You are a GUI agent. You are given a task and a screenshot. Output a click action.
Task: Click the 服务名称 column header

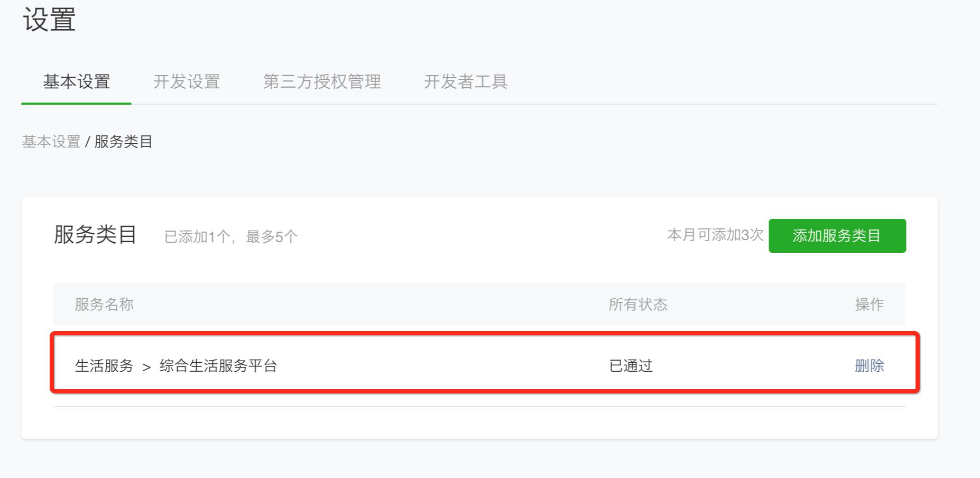pyautogui.click(x=104, y=305)
